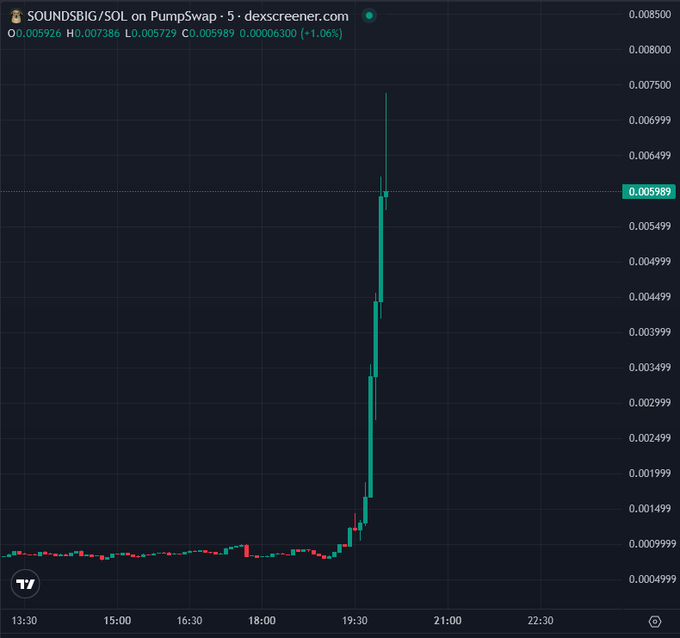Open chart settings hexagon gear icon
This screenshot has height=638, width=680.
click(655, 622)
